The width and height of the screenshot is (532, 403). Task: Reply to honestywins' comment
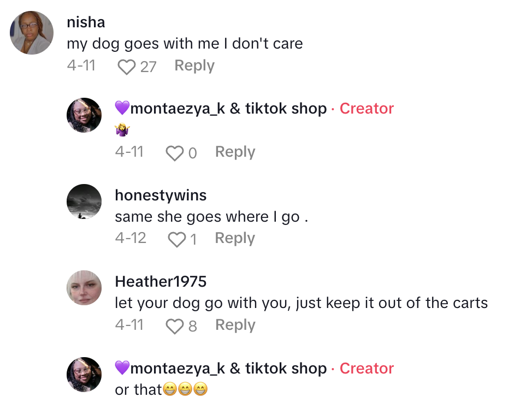[235, 238]
